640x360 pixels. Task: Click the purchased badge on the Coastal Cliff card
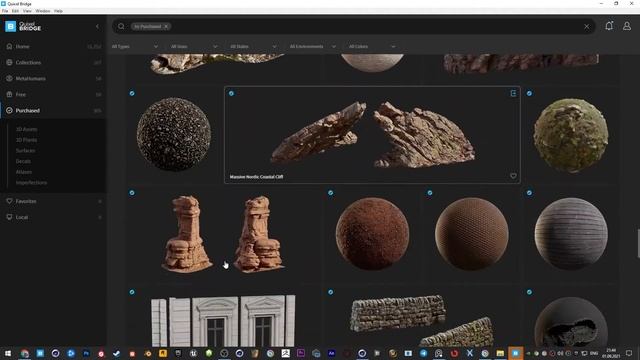(231, 93)
